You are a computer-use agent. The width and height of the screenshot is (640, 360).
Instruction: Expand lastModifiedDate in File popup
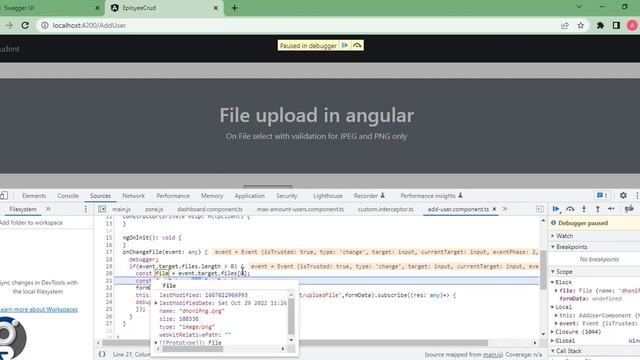156,303
